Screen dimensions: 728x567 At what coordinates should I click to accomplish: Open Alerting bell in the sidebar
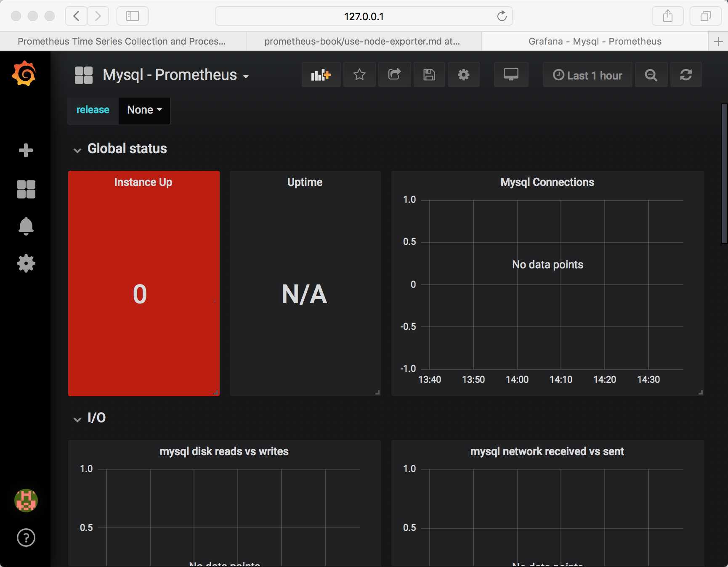coord(26,226)
